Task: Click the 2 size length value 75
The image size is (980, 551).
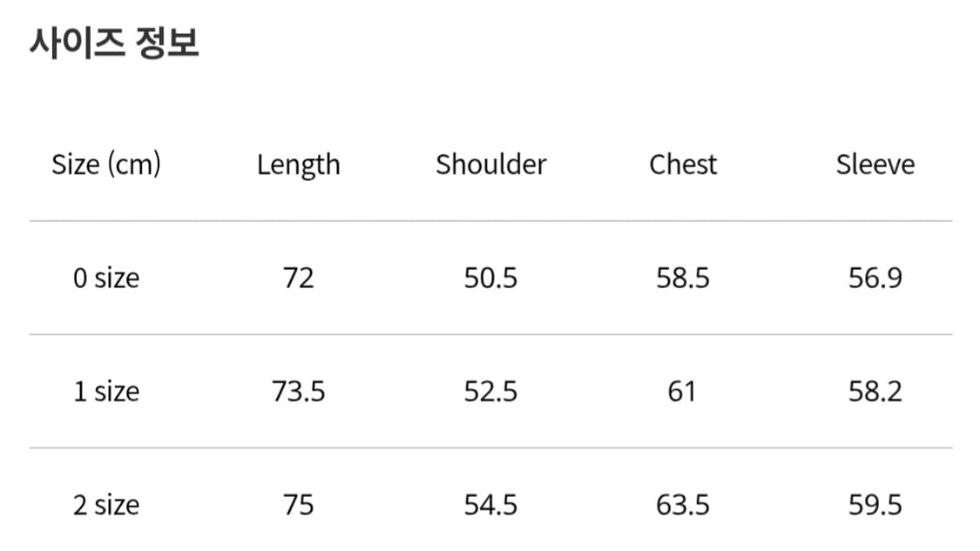Action: pos(298,506)
